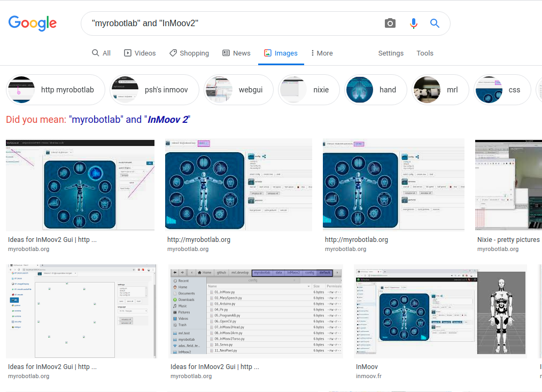Click the Google logo

point(33,23)
